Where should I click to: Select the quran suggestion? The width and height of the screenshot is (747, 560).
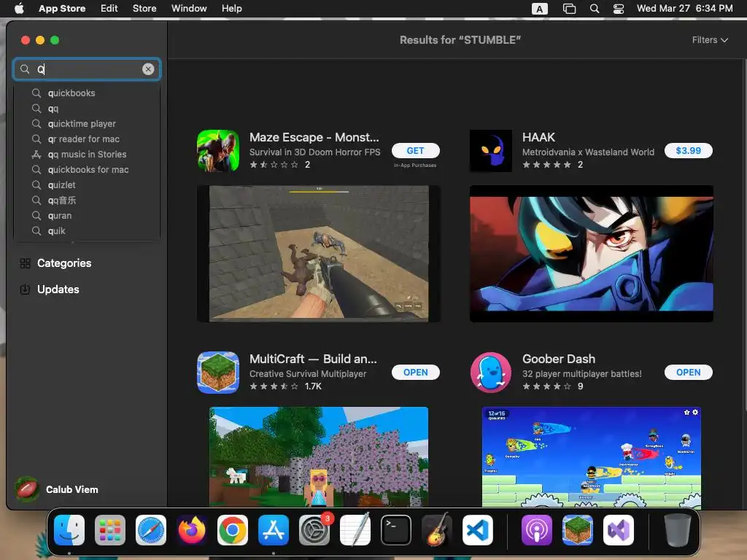[x=87, y=215]
